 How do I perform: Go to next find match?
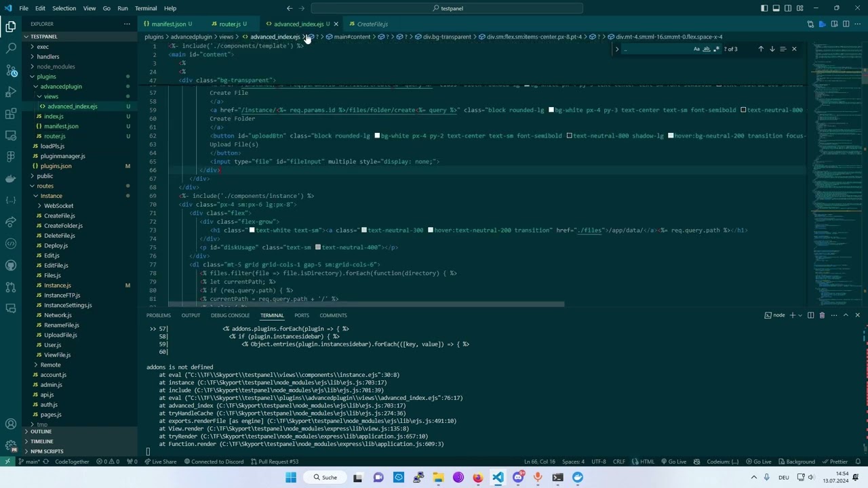click(772, 49)
